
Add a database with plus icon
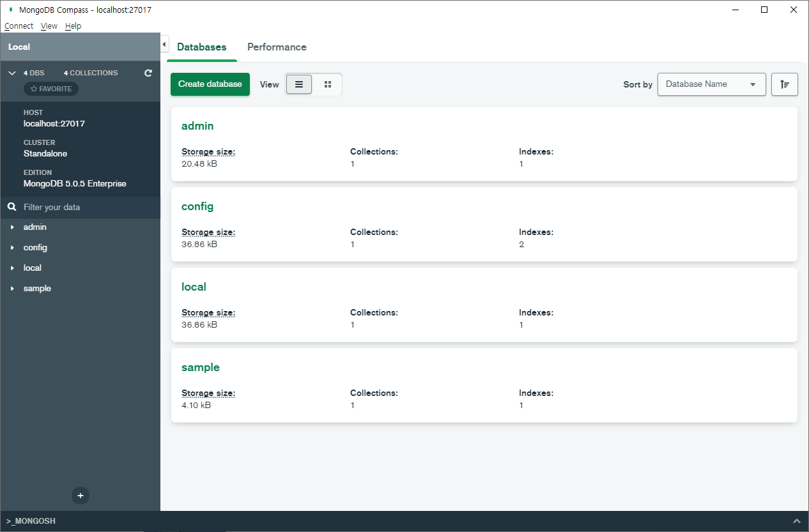pos(81,495)
